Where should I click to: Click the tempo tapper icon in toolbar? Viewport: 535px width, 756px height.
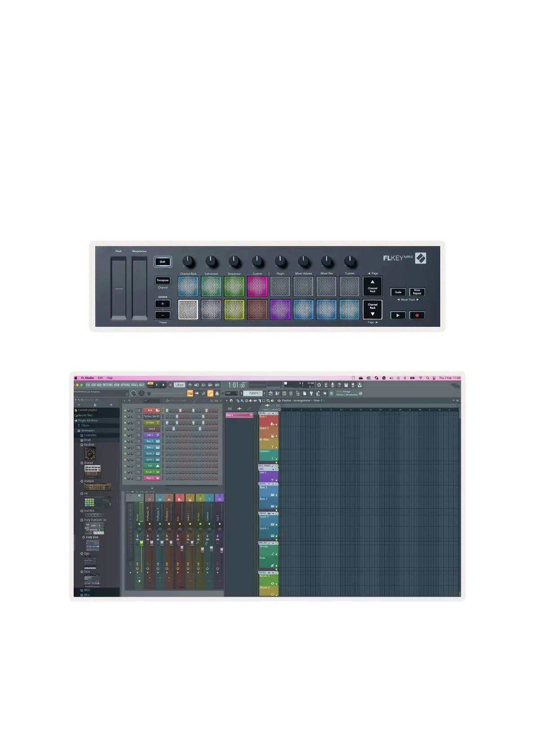pos(318,393)
